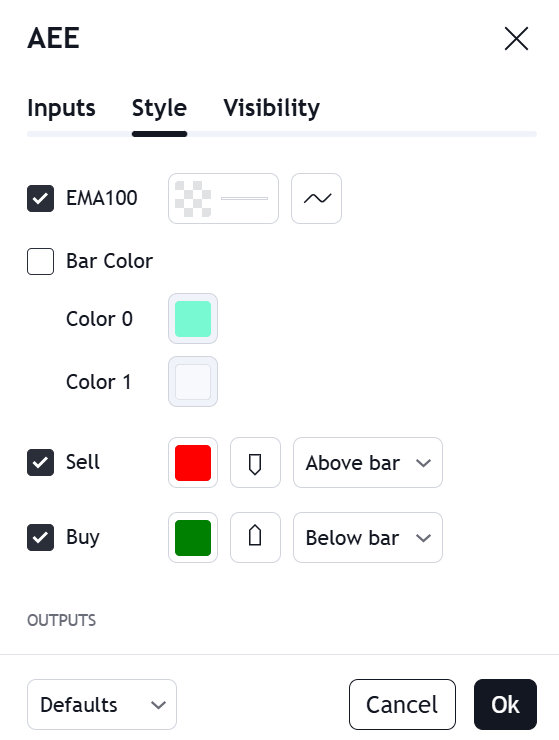Open the Defaults dropdown menu
The height and width of the screenshot is (740, 559).
tap(102, 705)
